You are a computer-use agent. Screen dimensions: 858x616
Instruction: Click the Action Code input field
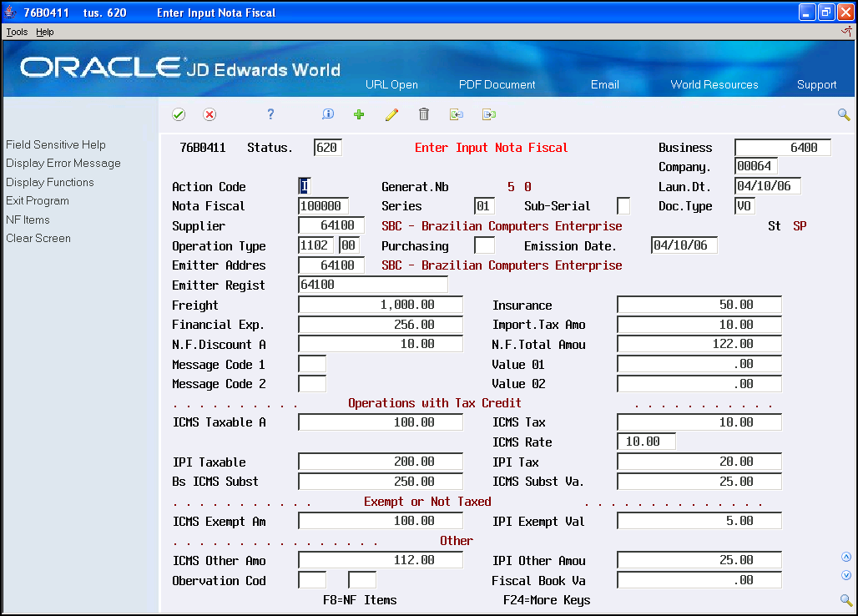(305, 186)
